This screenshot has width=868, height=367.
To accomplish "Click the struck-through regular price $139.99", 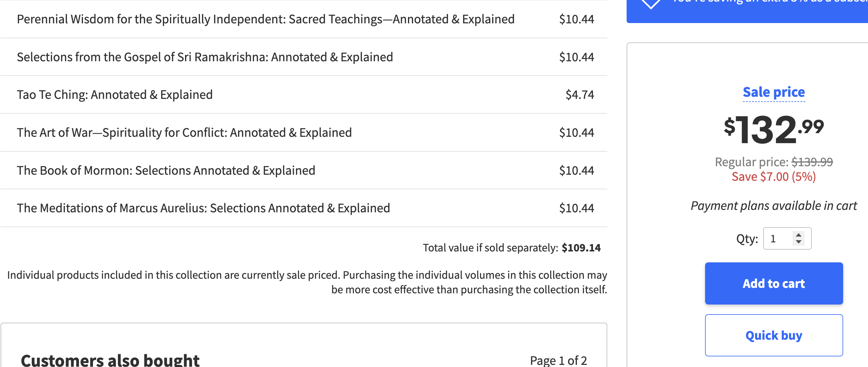I will [812, 162].
